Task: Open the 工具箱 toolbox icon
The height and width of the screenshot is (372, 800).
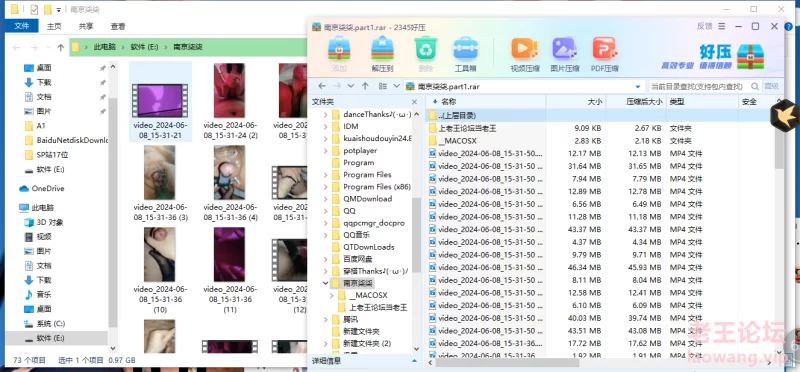Action: coord(465,54)
